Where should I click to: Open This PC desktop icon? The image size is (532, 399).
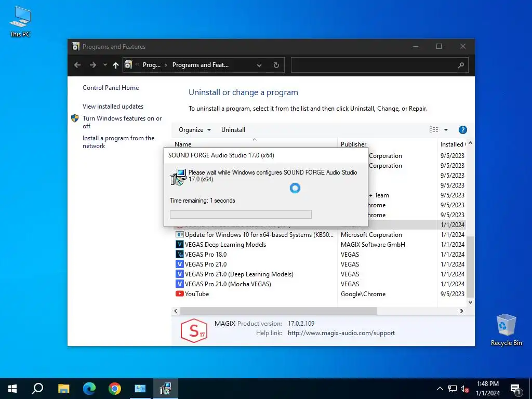20,22
